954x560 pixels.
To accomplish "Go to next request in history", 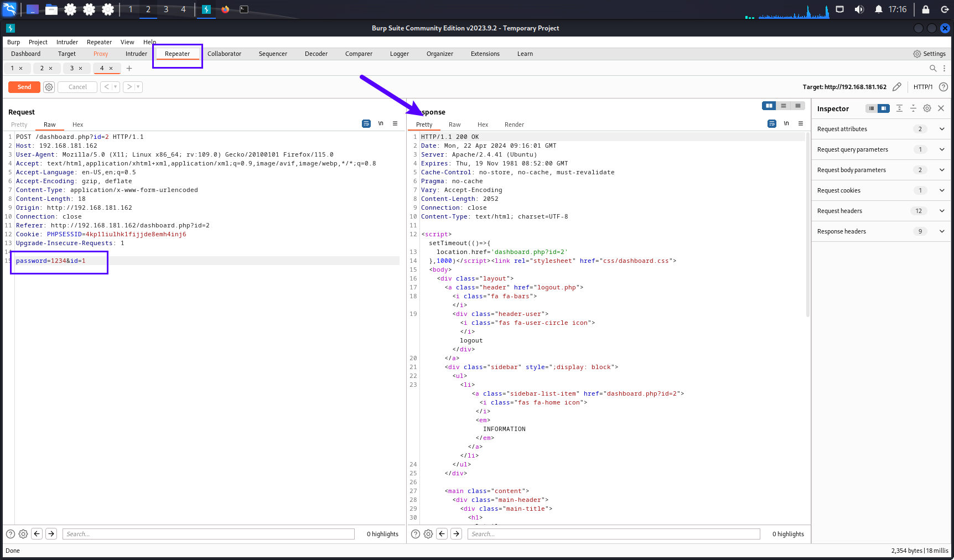I will point(129,87).
